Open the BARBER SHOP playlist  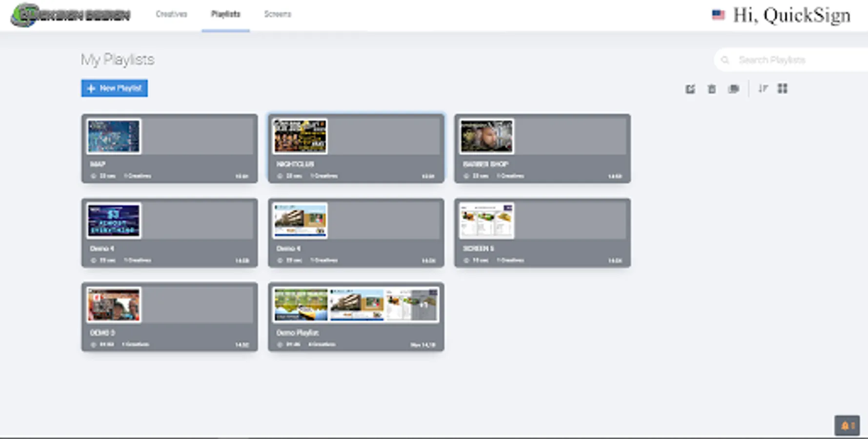542,149
